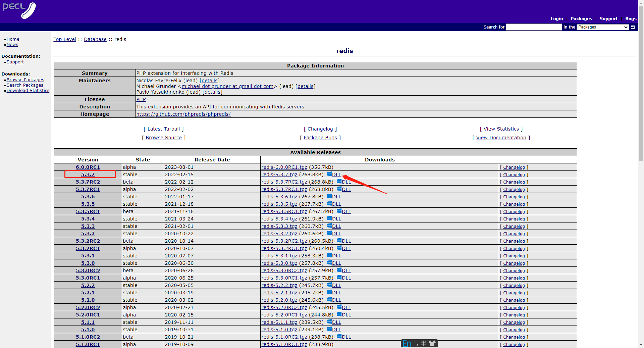Open the Support item in top navigation
The height and width of the screenshot is (348, 644).
[x=608, y=19]
